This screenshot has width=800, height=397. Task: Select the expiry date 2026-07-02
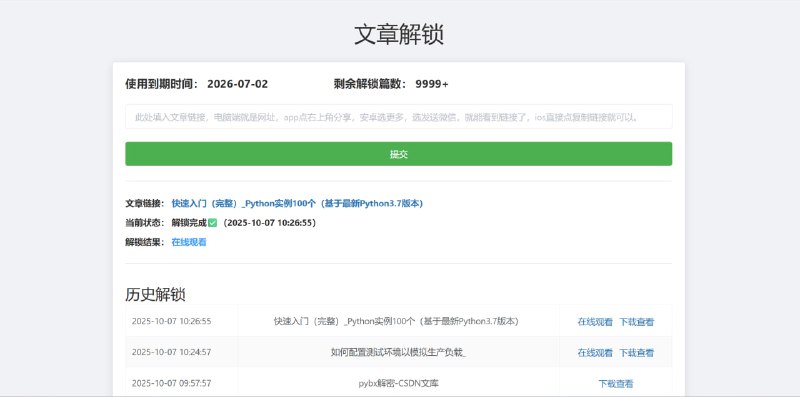tap(237, 84)
